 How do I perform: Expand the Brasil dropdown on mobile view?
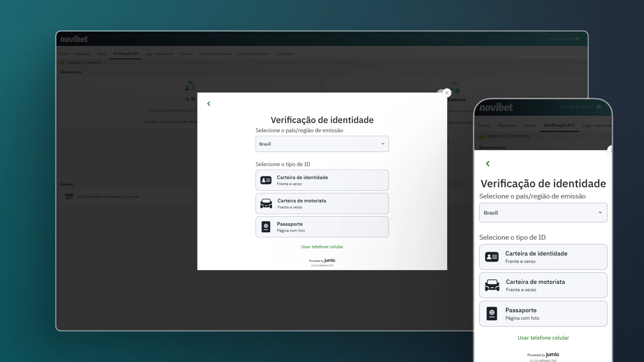600,213
